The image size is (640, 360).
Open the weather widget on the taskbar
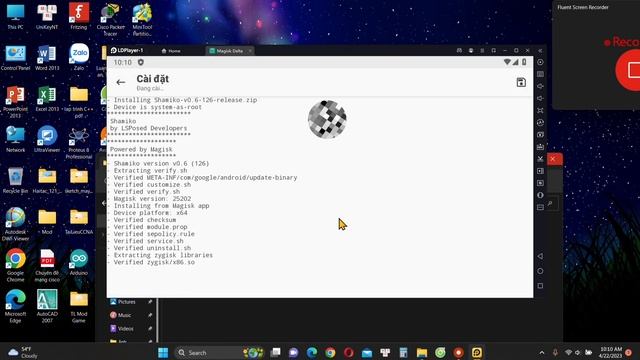click(x=23, y=353)
